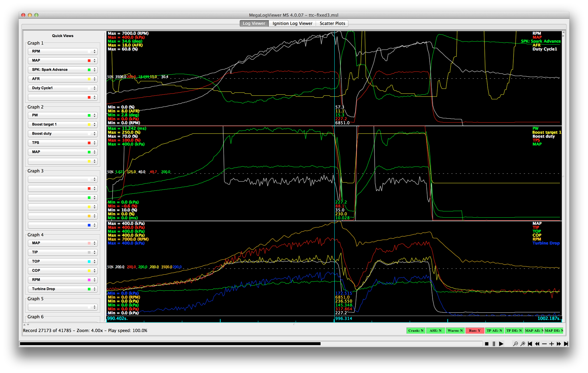
Task: Toggle the TP AE: N status indicator
Action: pos(494,331)
